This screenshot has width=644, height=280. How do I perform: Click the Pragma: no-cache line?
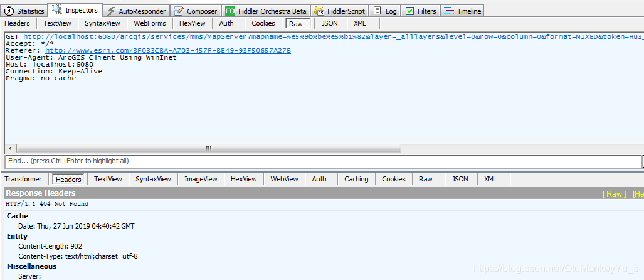[x=41, y=78]
